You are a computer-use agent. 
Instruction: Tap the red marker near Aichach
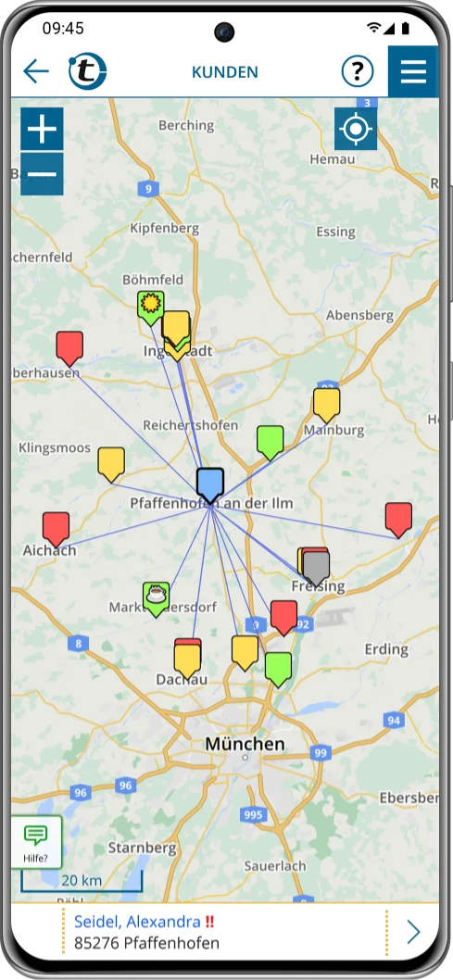coord(56,529)
